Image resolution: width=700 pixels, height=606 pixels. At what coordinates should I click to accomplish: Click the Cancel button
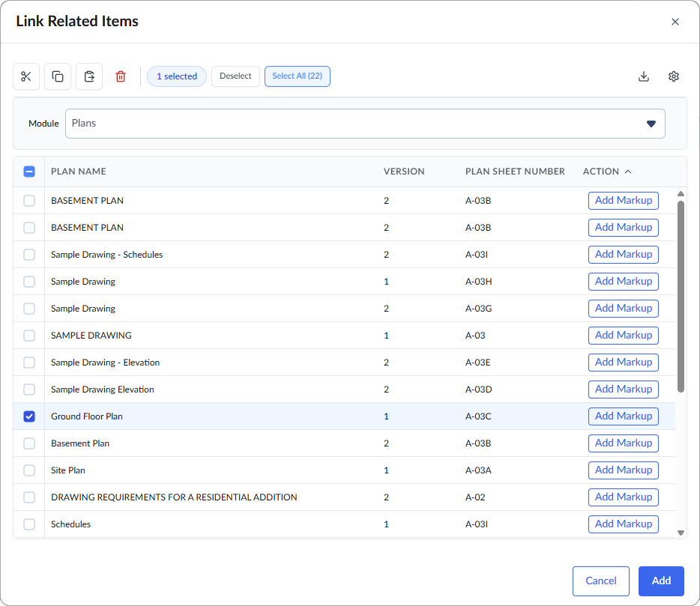(601, 581)
